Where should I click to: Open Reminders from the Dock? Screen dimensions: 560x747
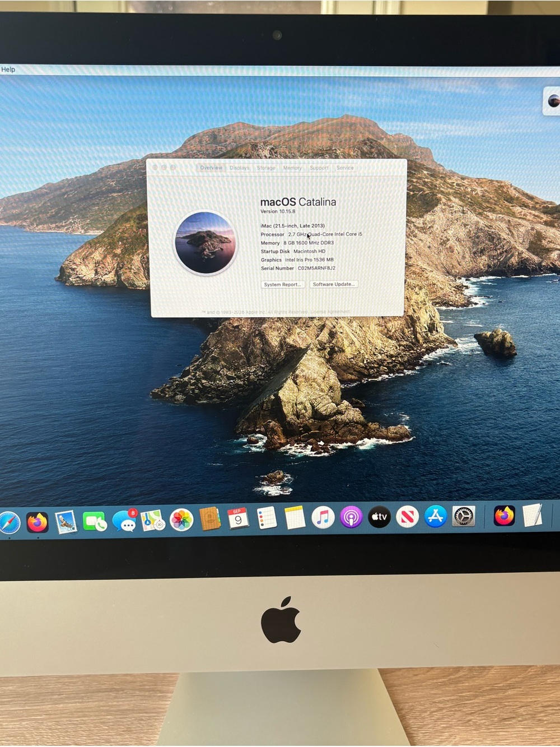tap(267, 518)
